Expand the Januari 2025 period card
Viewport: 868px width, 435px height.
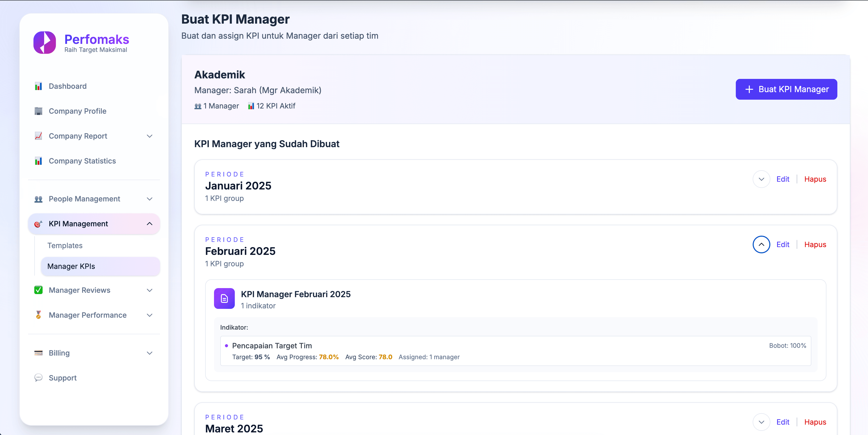tap(761, 179)
